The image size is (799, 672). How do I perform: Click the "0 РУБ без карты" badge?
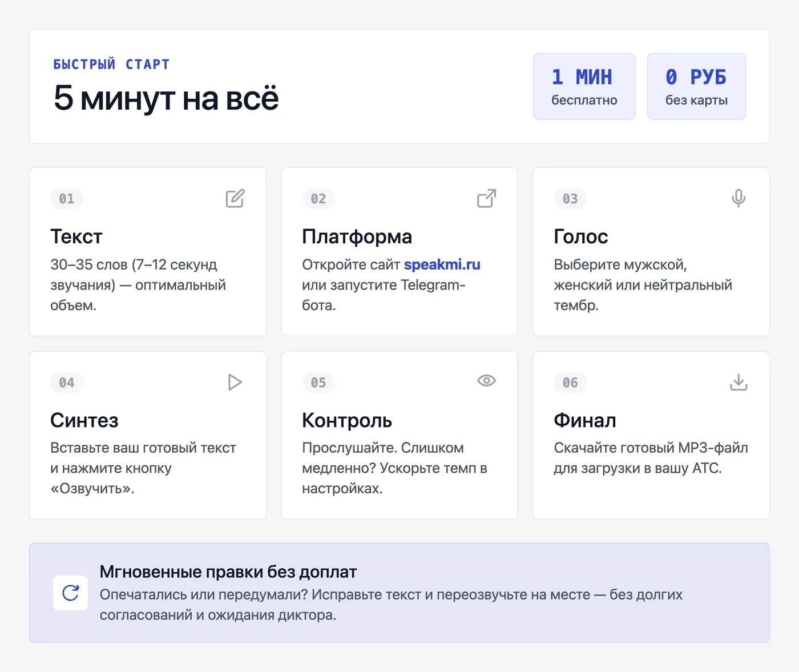point(696,87)
